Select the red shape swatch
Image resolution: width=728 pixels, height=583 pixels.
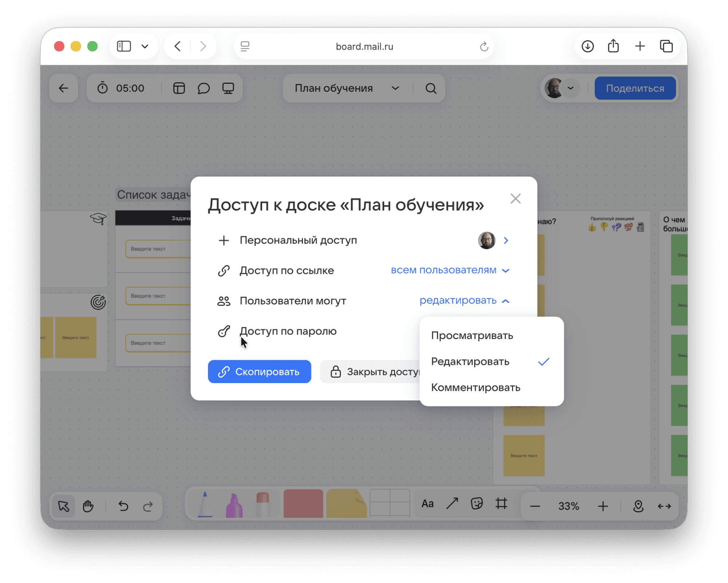click(x=303, y=503)
